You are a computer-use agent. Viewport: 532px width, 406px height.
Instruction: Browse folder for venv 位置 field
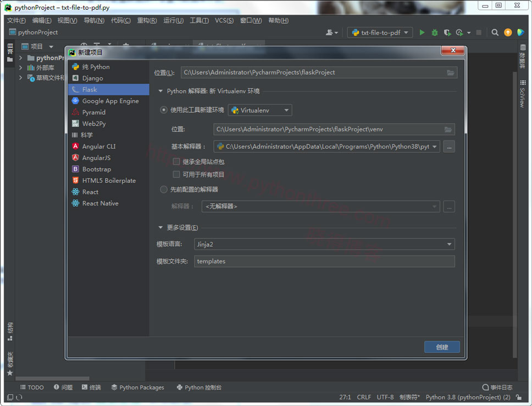[448, 130]
